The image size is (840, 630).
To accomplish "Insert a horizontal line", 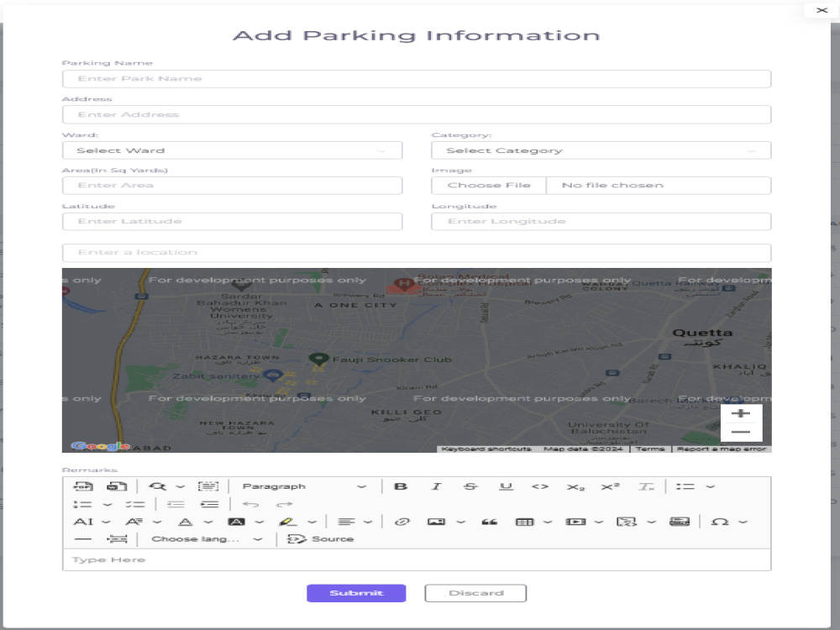I will 83,539.
